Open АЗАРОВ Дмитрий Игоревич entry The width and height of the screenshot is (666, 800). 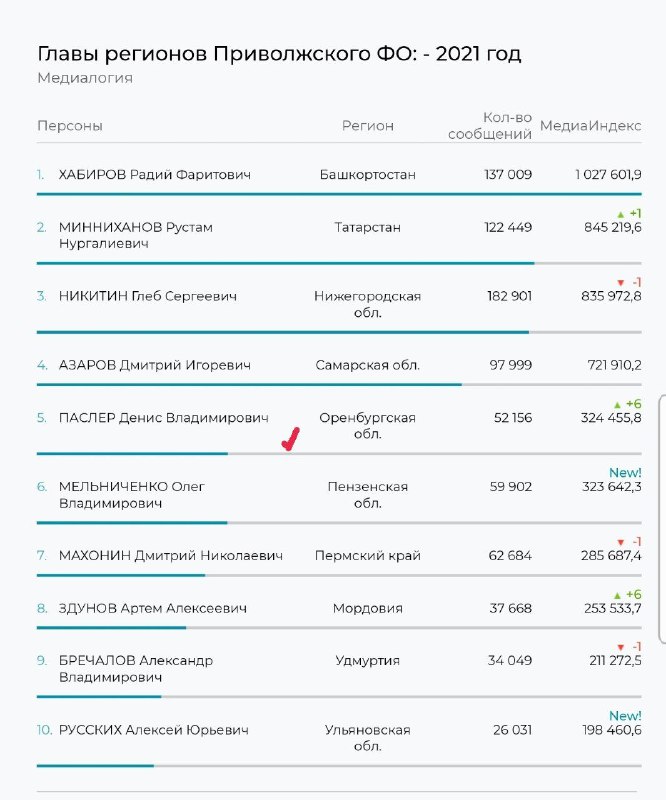(x=155, y=365)
